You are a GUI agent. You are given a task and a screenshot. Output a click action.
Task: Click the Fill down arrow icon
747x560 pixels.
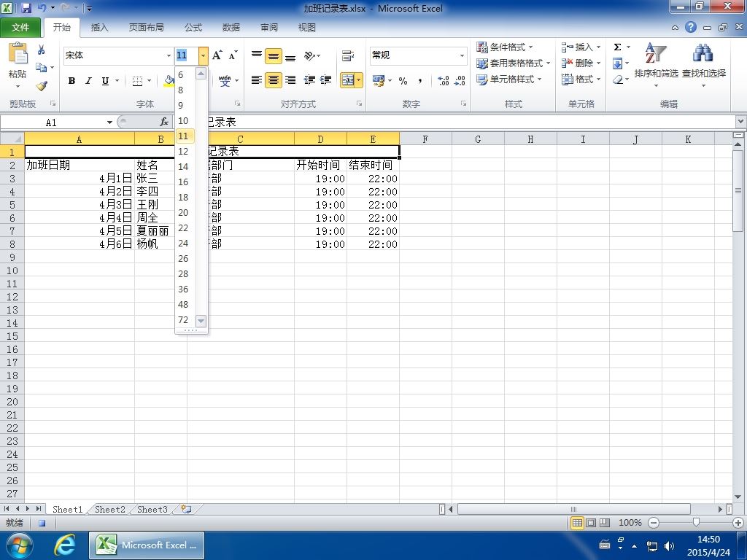click(x=617, y=63)
